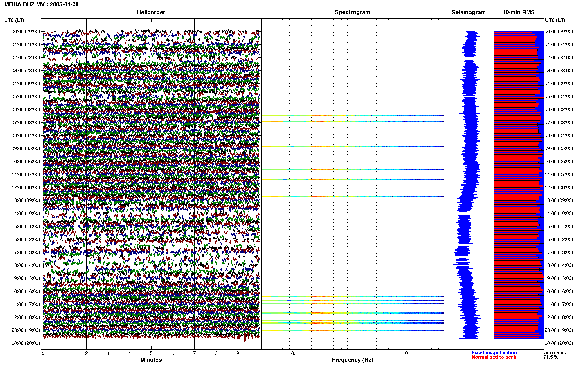Click the spectrogram band just after 11:00

353,180
